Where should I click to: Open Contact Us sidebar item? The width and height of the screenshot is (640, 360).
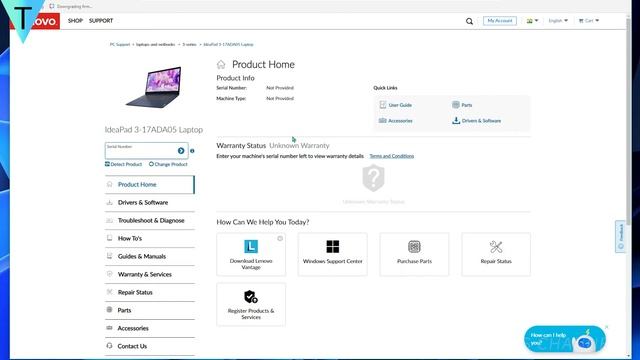click(x=150, y=346)
